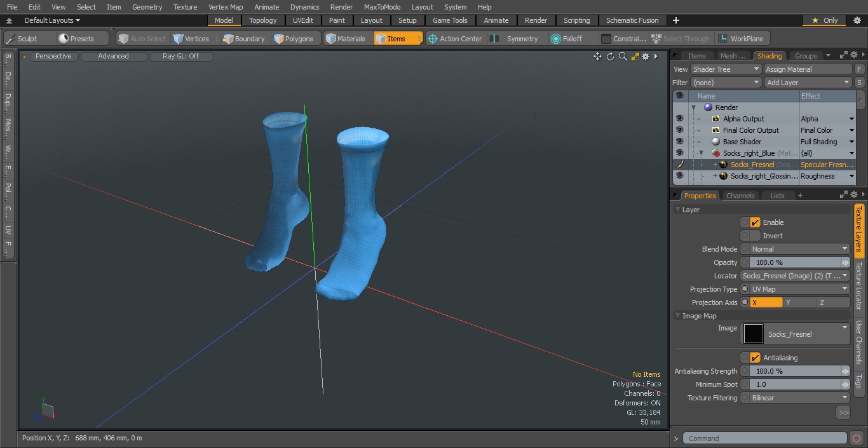
Task: Click the viewport pan (move) icon
Action: (597, 57)
